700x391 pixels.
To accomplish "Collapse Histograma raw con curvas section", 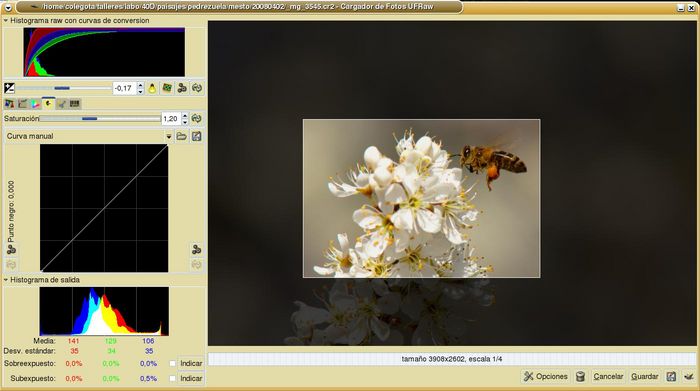I will (6, 21).
